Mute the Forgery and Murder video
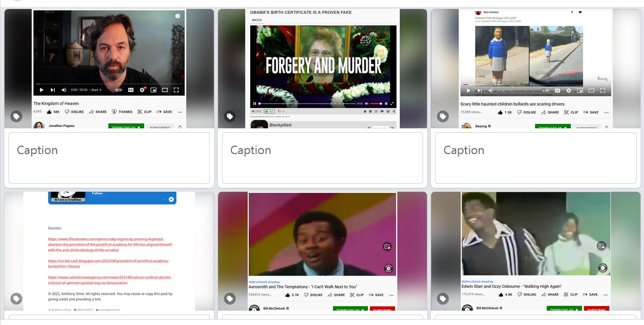The width and height of the screenshot is (644, 325). [367, 104]
